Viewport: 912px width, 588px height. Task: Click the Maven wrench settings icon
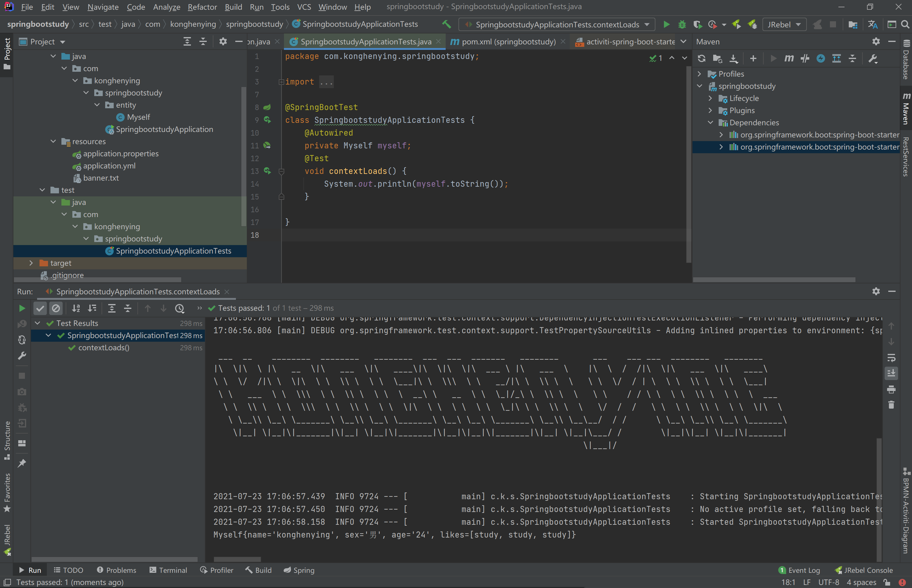[x=873, y=58]
